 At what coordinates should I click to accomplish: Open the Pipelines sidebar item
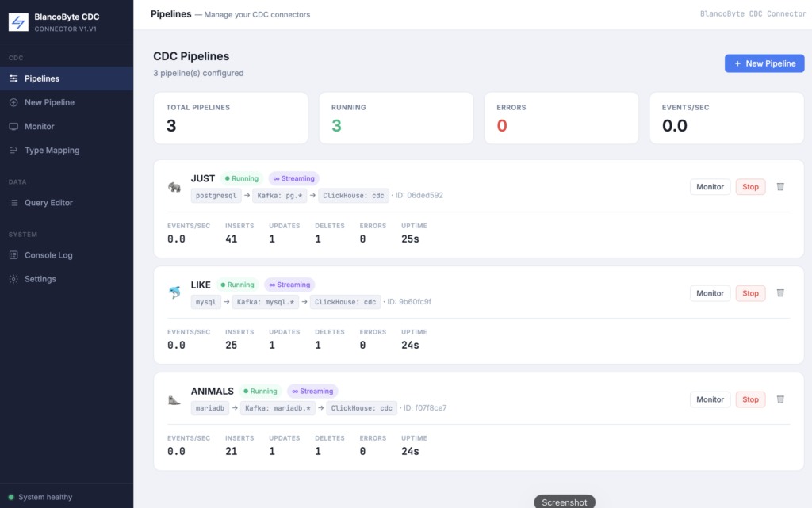coord(67,78)
